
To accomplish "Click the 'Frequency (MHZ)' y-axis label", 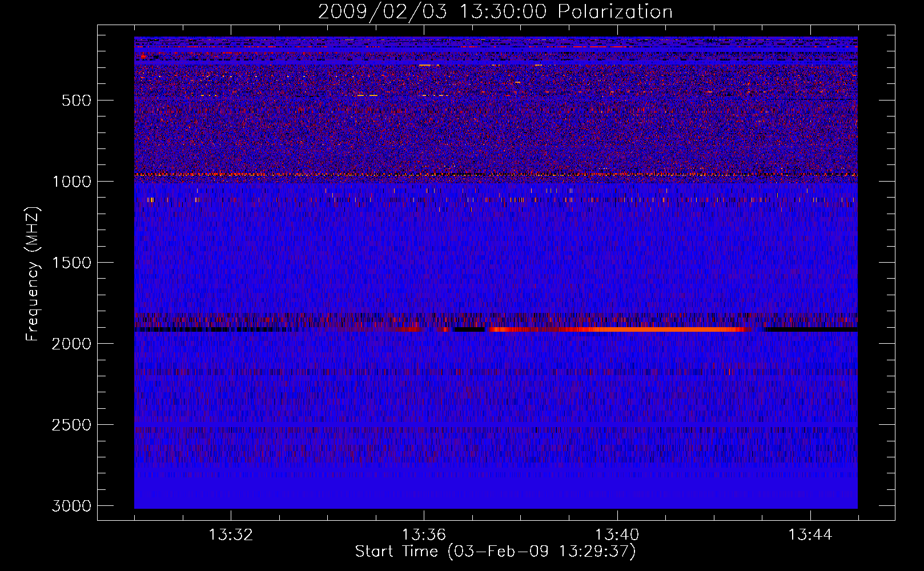I will coord(33,274).
